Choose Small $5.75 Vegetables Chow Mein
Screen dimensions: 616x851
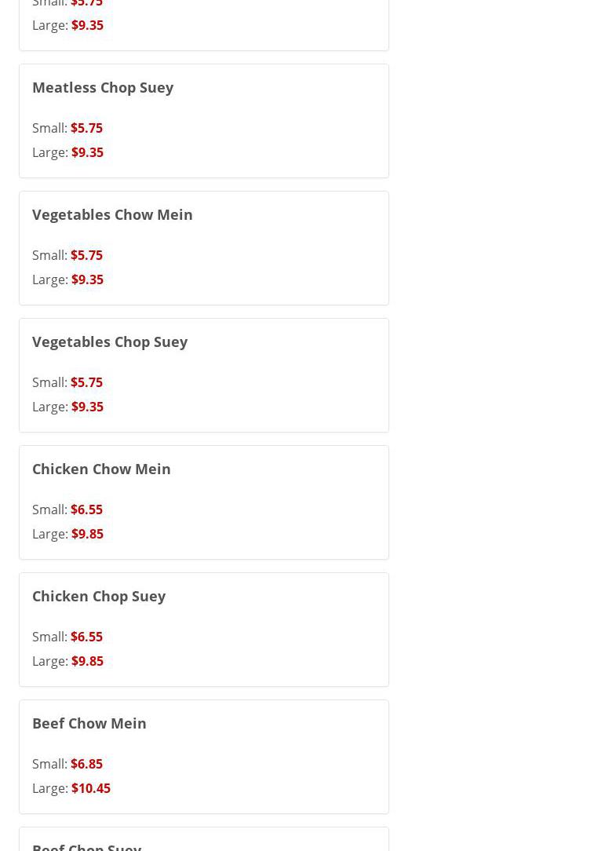(x=67, y=255)
